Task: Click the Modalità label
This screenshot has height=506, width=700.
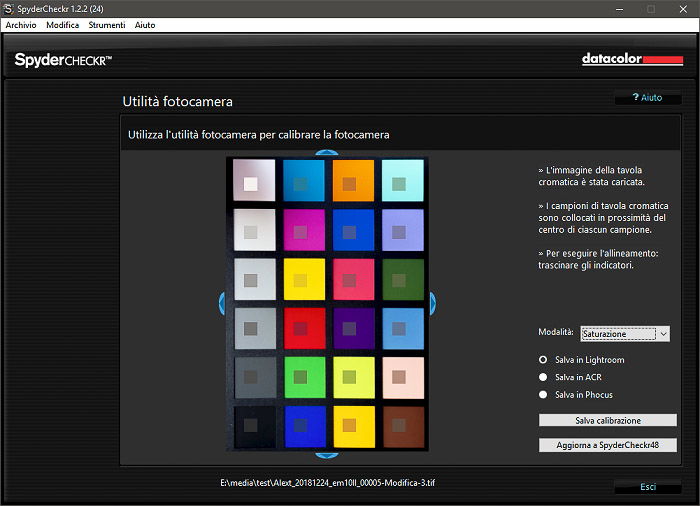Action: (x=556, y=332)
